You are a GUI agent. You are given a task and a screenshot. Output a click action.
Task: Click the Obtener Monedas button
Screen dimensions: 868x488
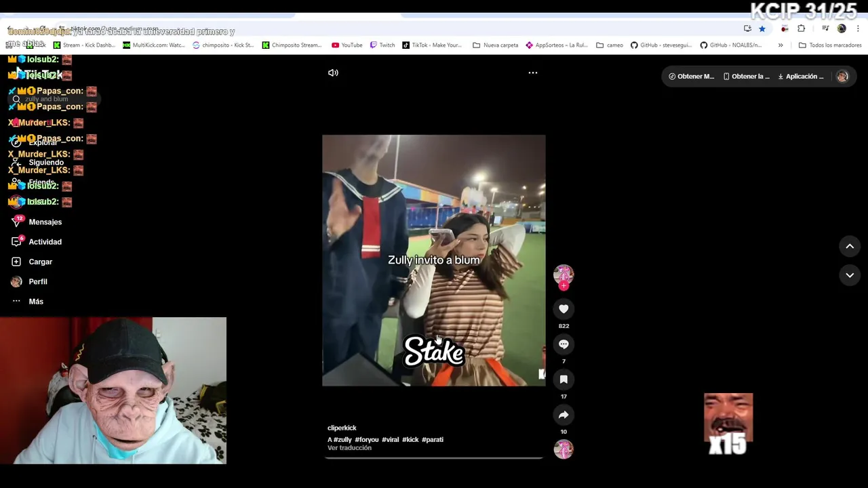click(692, 77)
